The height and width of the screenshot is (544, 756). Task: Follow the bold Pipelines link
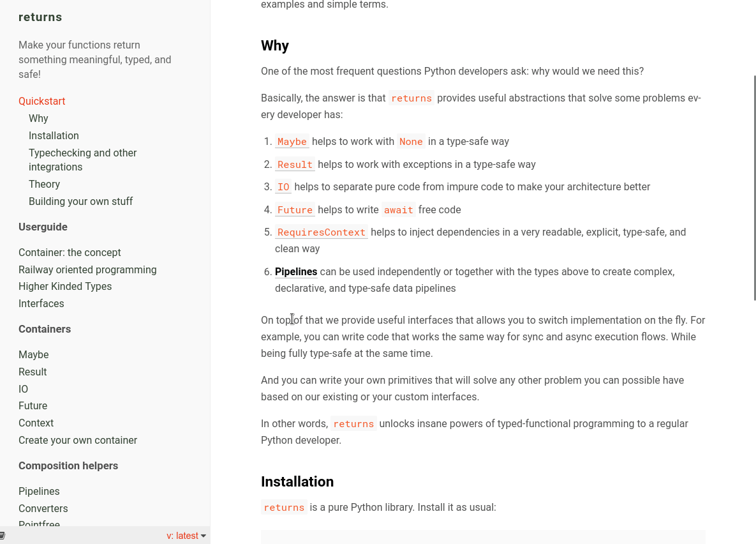[296, 272]
